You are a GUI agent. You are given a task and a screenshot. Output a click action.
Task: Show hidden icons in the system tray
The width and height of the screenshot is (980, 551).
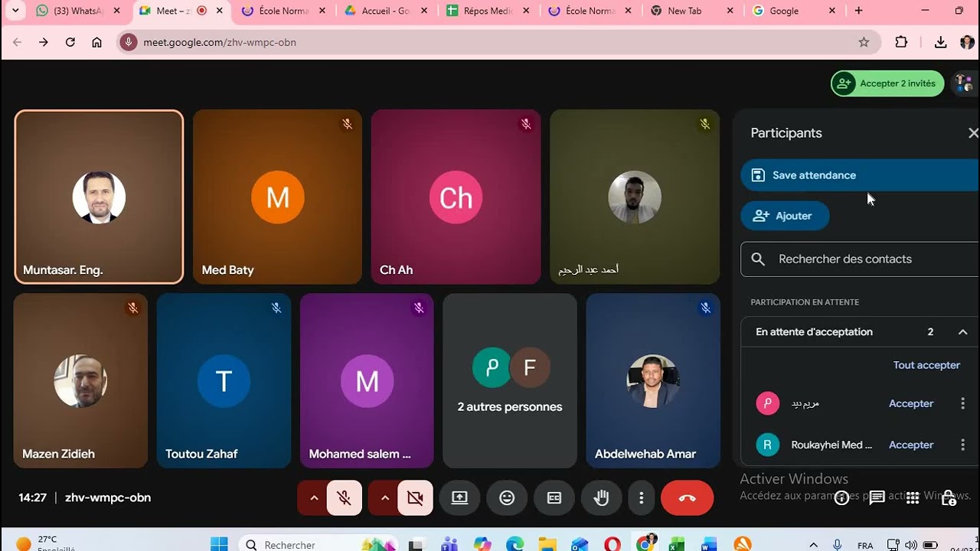[x=813, y=545]
